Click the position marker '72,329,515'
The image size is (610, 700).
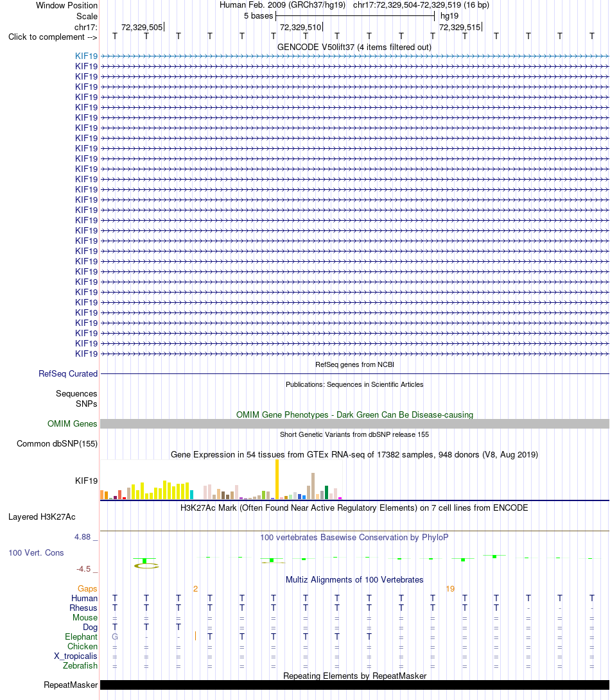click(x=459, y=27)
